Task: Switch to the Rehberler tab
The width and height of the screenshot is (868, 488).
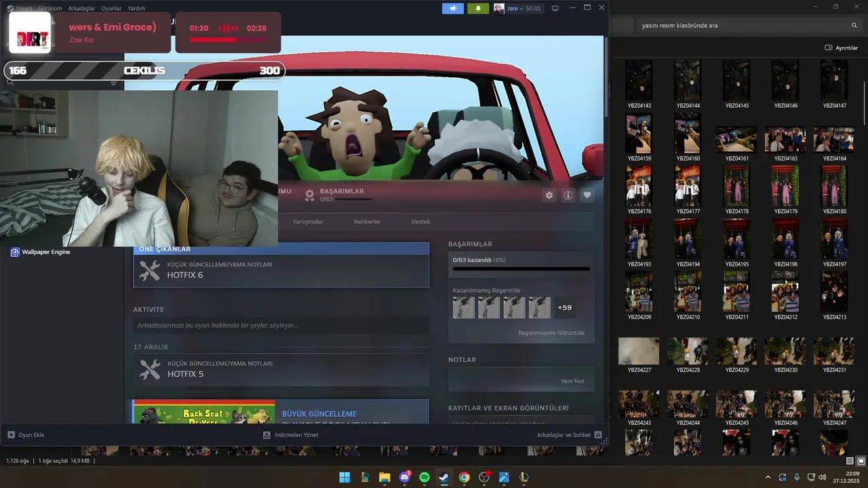Action: [x=367, y=222]
